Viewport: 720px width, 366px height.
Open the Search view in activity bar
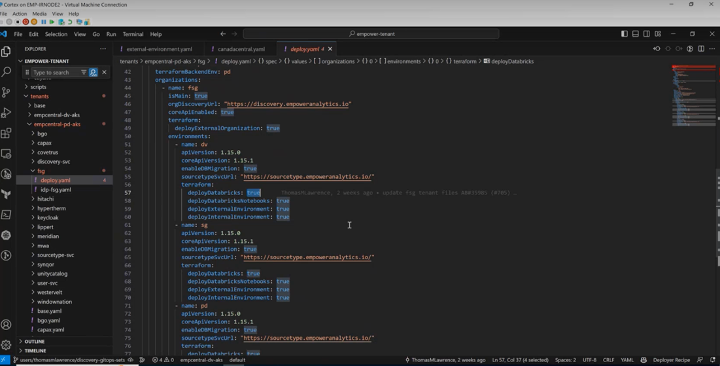6,72
